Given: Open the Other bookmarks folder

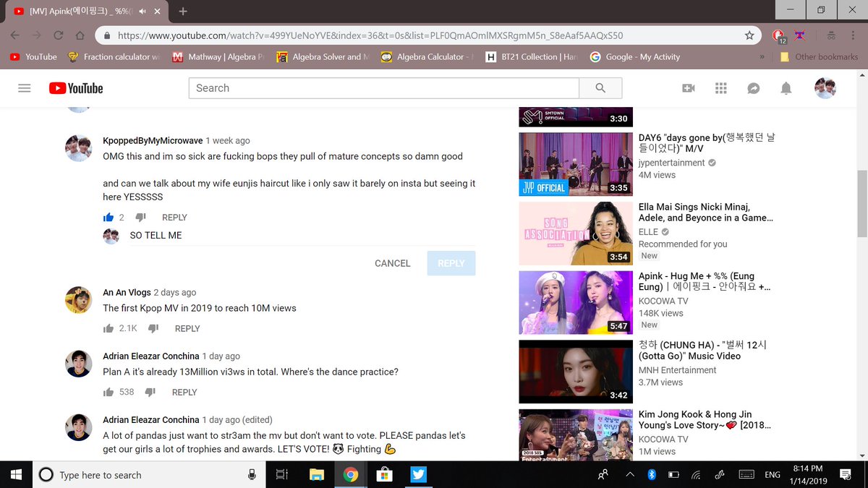Looking at the screenshot, I should [819, 56].
